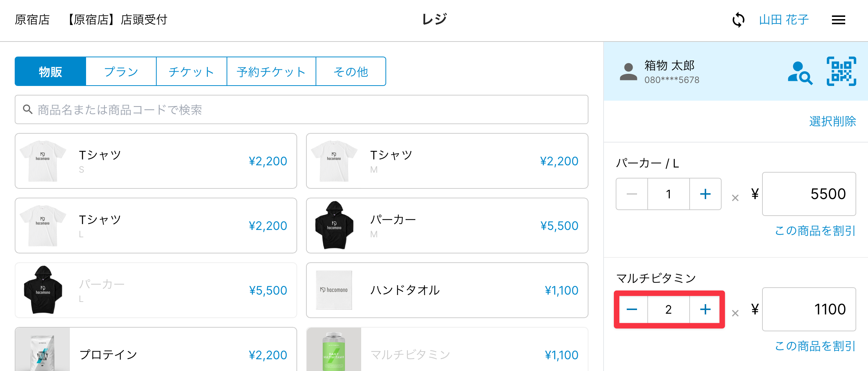Scan the customer QR code icon
Viewport: 868px width, 371px height.
coord(841,71)
